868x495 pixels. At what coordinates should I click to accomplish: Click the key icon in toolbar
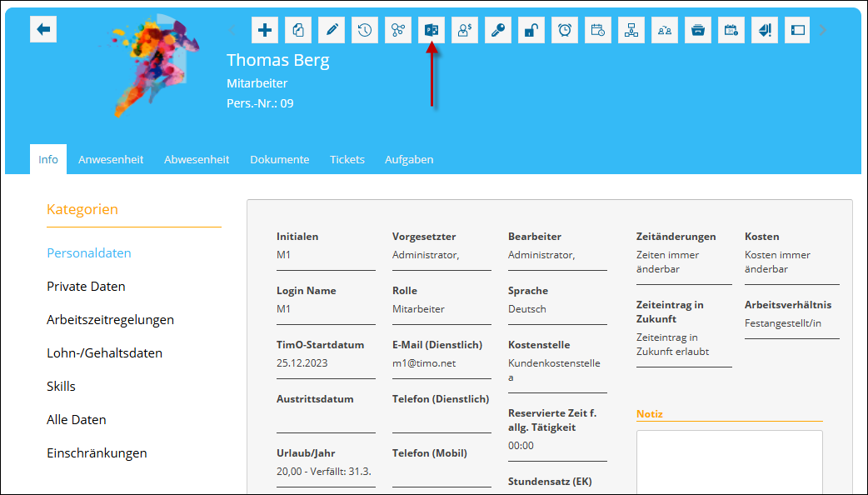pyautogui.click(x=498, y=30)
